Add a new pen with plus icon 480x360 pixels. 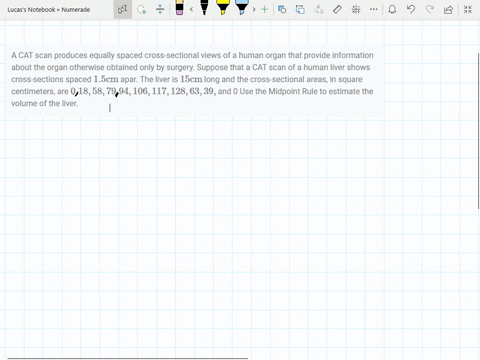264,9
